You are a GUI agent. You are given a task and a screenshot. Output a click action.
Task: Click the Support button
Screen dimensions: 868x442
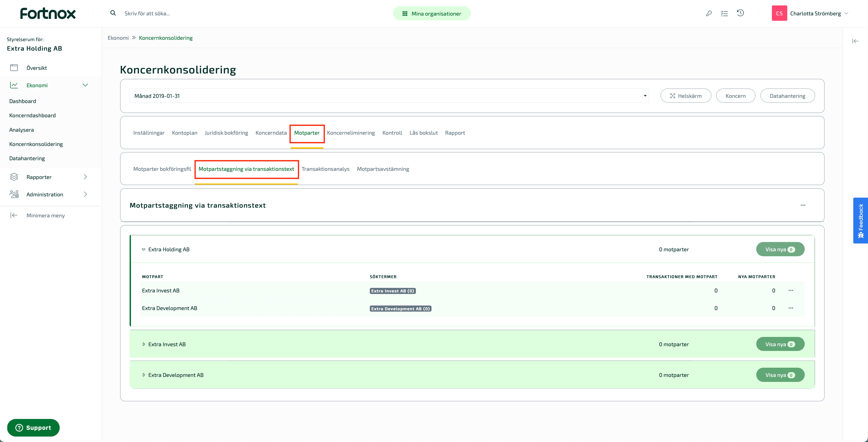click(33, 428)
